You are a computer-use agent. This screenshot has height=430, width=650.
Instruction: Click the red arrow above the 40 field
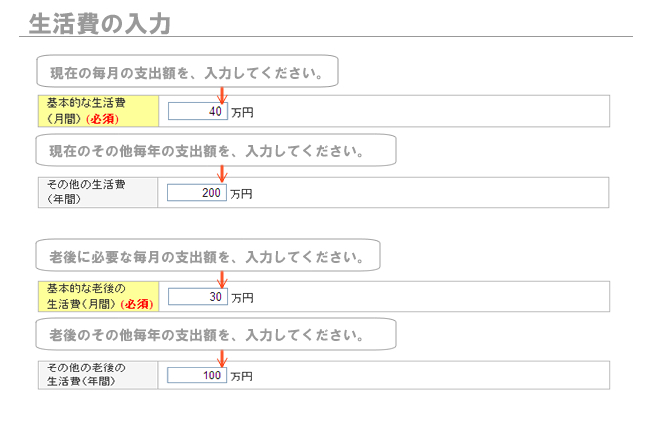(222, 95)
